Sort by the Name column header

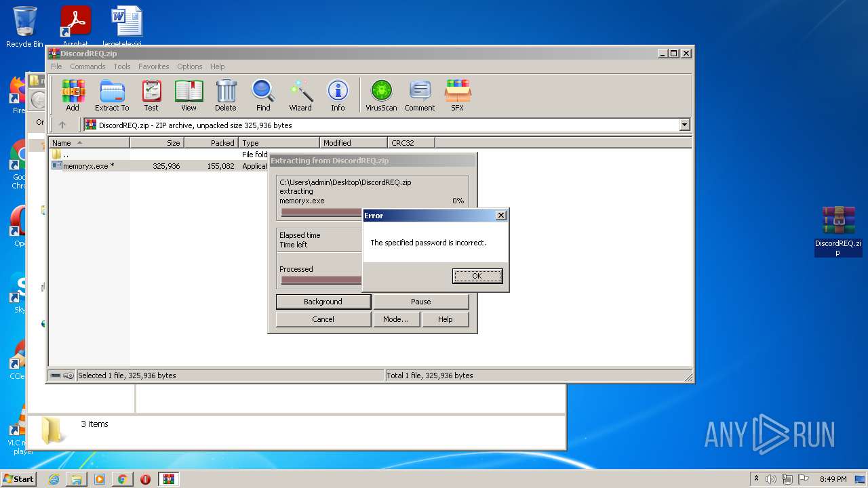click(89, 143)
